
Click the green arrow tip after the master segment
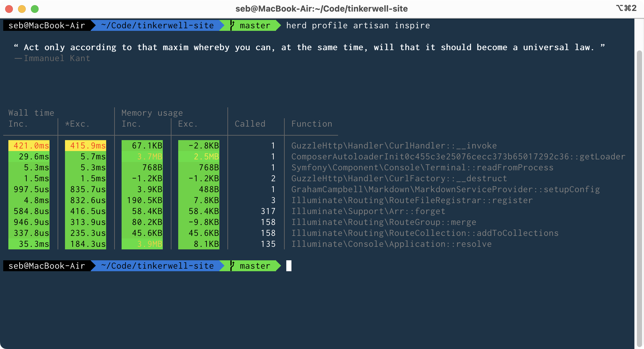(278, 25)
